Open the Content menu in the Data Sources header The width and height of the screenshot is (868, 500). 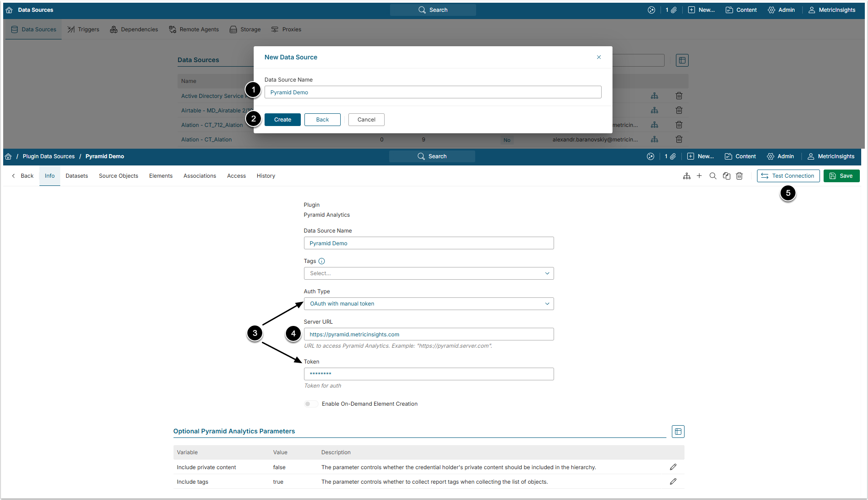741,10
